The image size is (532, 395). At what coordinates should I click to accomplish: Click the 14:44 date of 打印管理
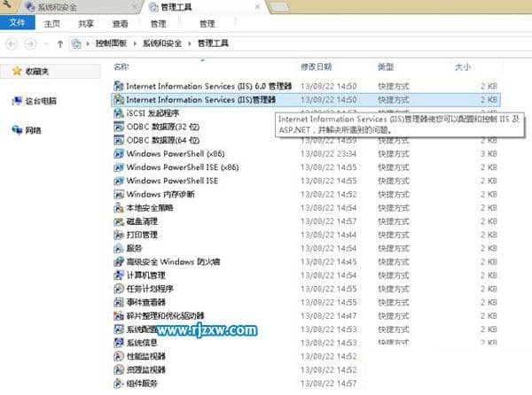pos(328,235)
